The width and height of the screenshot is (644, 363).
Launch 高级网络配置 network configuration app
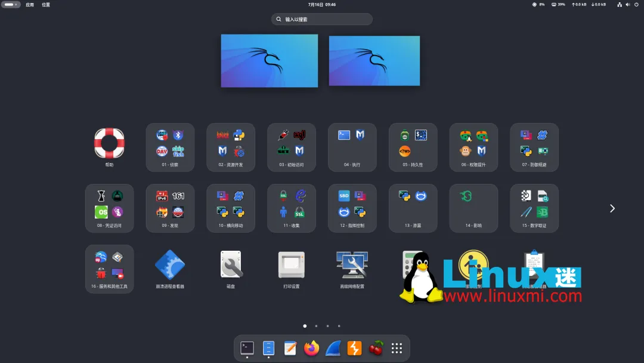coord(352,269)
